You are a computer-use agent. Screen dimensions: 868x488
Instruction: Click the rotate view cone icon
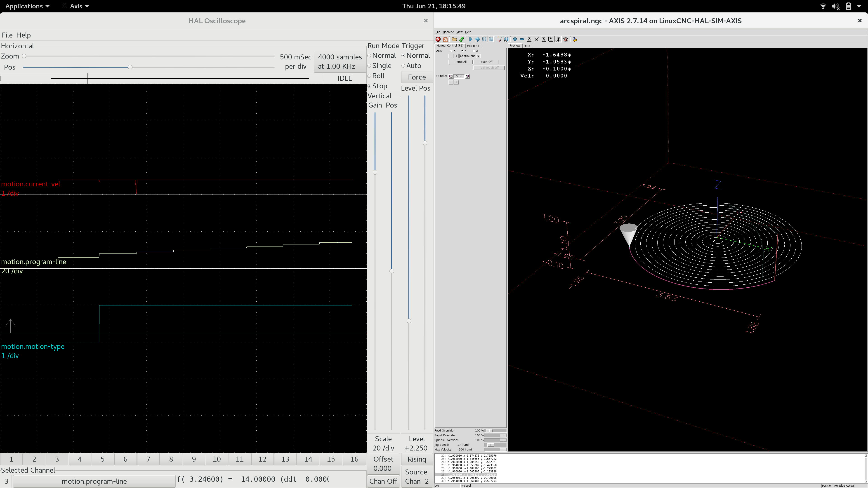(x=566, y=39)
